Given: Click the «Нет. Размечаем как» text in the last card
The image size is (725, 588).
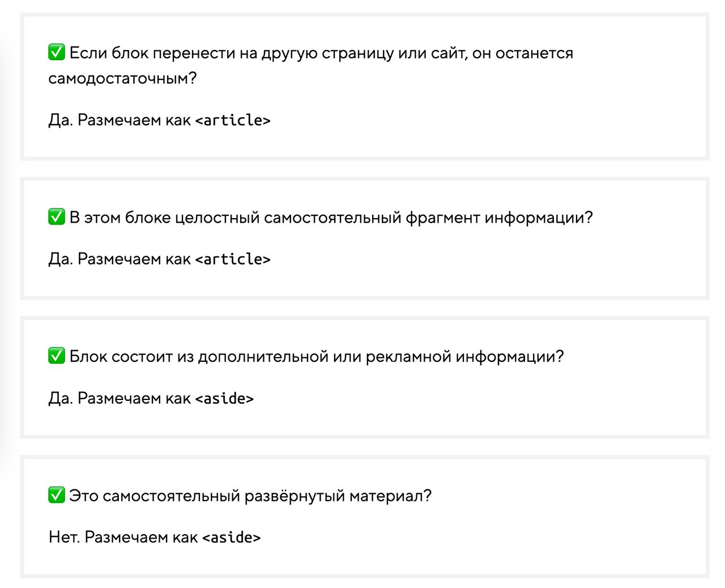Looking at the screenshot, I should (x=123, y=537).
